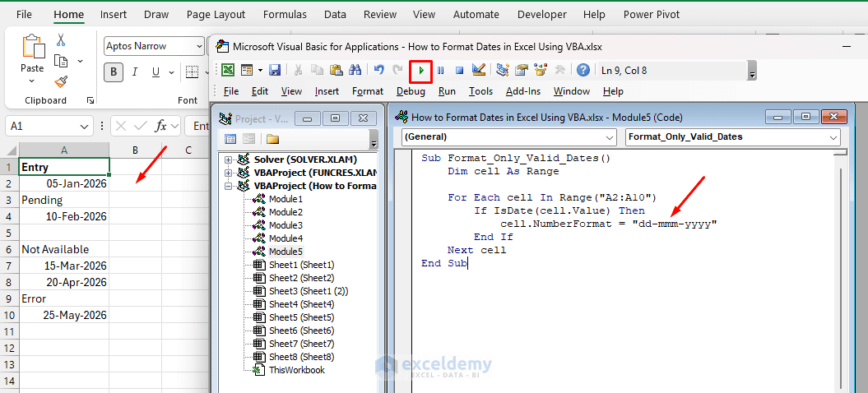Open the VBA Add-Ins menu
The height and width of the screenshot is (393, 868).
tap(523, 91)
